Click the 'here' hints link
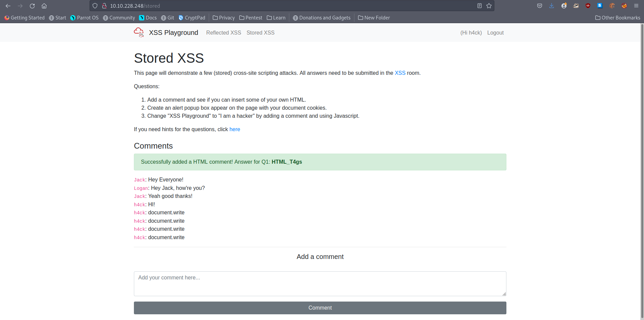644x320 pixels. click(235, 129)
